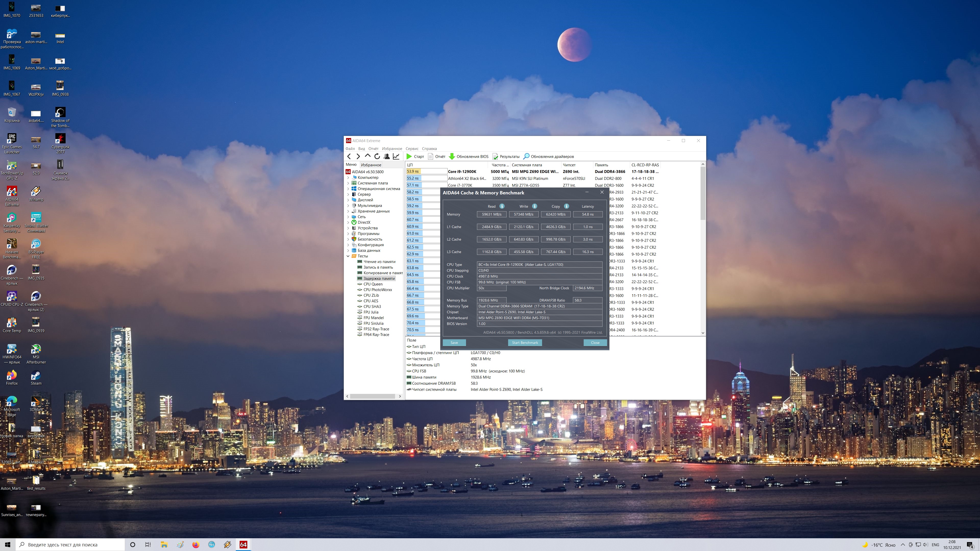Click the Обновления BIOS green arrow
Image resolution: width=980 pixels, height=551 pixels.
(452, 156)
